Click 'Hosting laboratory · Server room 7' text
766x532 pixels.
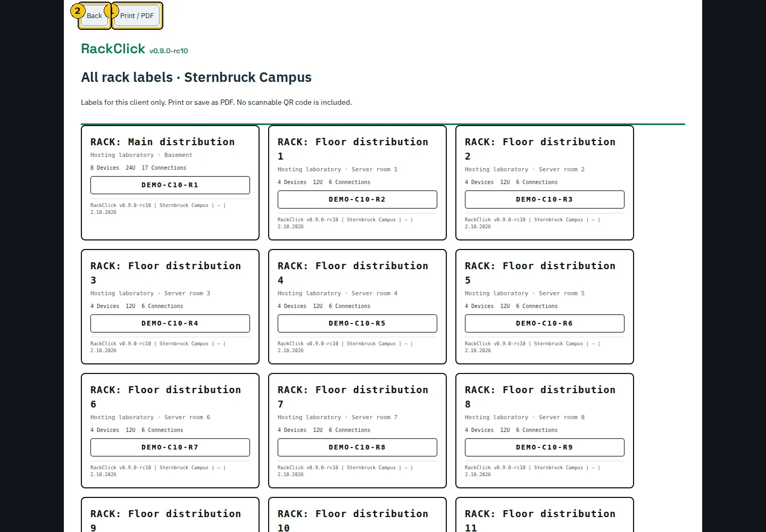pos(338,418)
